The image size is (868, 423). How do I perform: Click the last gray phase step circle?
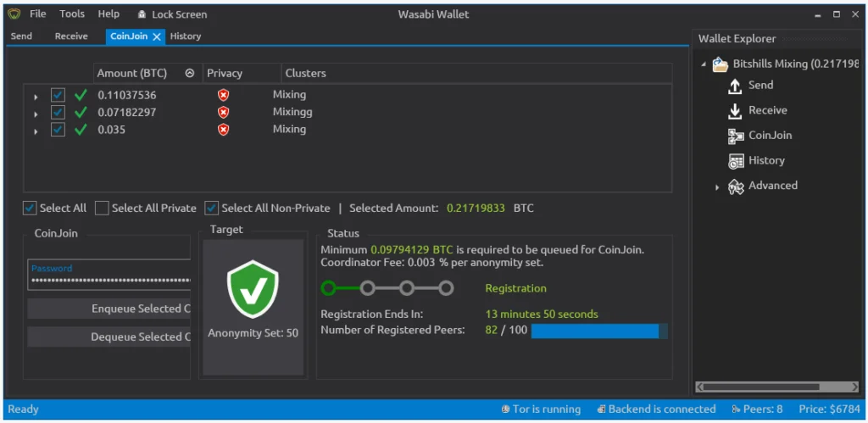pyautogui.click(x=446, y=288)
